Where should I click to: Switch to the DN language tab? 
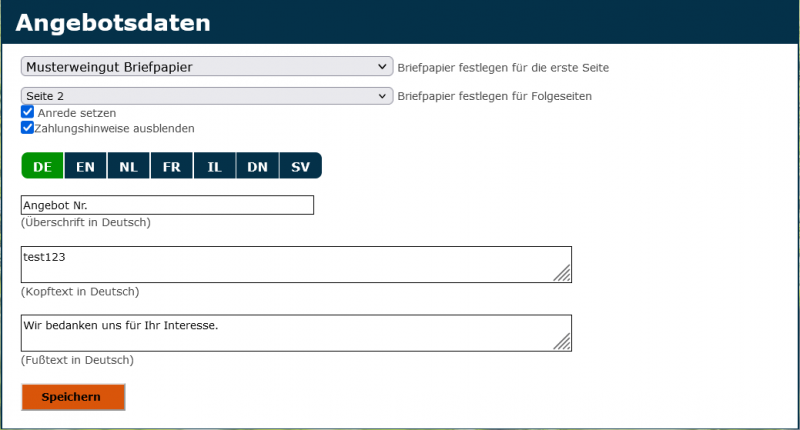(257, 166)
